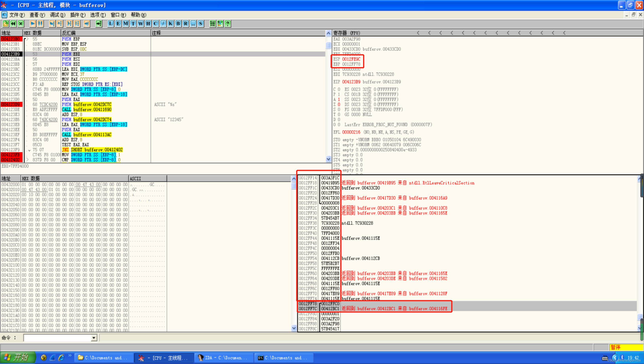Open the 调试 (Debug) menu
The height and width of the screenshot is (364, 644).
[x=57, y=15]
